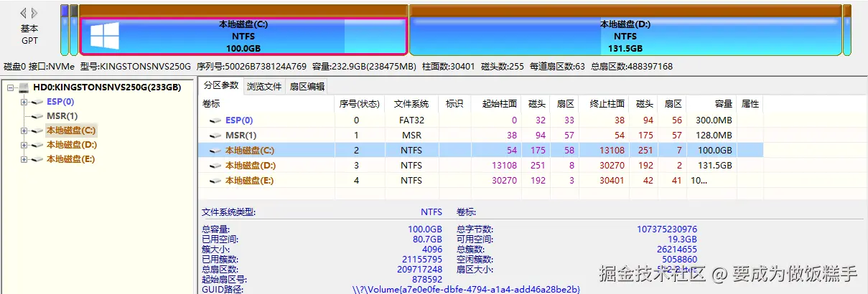The height and width of the screenshot is (294, 868).
Task: Click the 起始柱面 column header
Action: click(x=495, y=104)
